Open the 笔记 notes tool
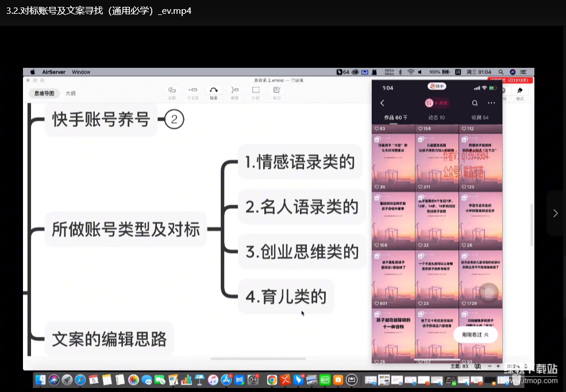This screenshot has height=392, width=566. coord(276,91)
